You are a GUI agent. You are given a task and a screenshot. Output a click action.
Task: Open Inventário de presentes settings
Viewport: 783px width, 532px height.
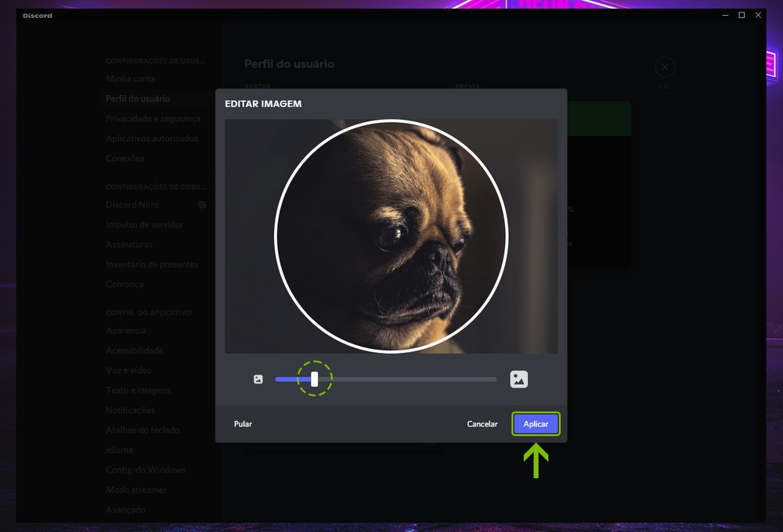coord(152,264)
